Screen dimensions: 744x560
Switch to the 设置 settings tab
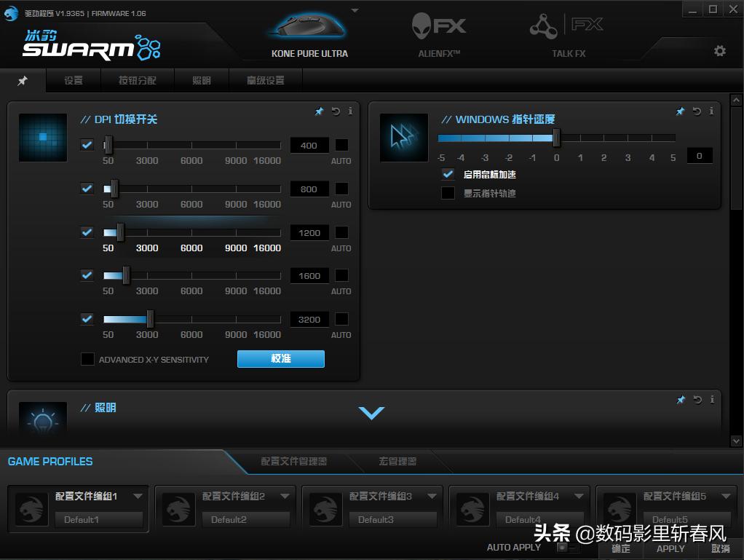(x=74, y=80)
